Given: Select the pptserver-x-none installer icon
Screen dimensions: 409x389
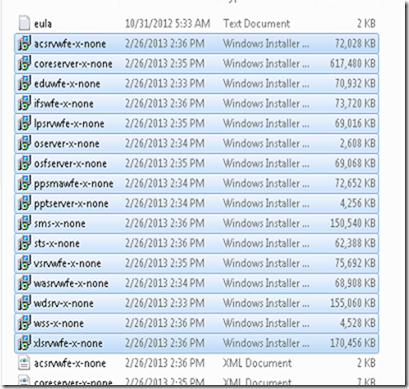Looking at the screenshot, I should (x=24, y=203).
